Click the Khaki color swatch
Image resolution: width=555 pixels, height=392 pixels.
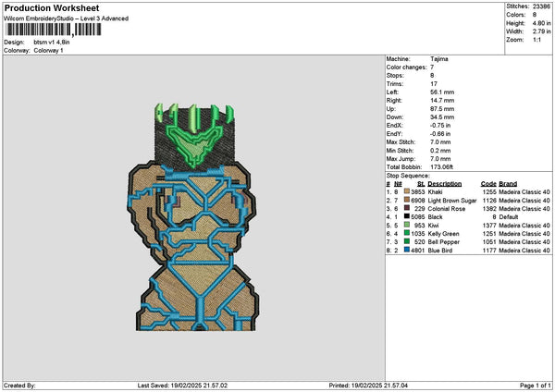pyautogui.click(x=407, y=191)
